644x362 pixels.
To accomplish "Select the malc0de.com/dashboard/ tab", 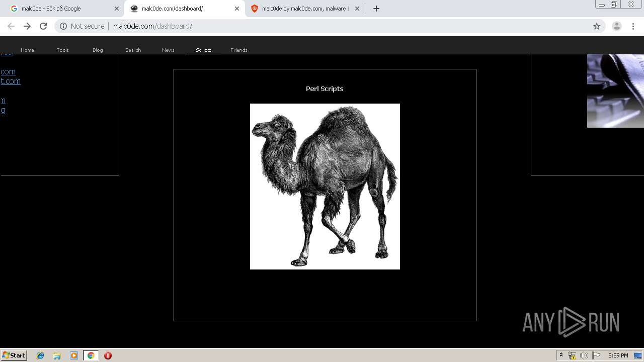I will point(184,9).
